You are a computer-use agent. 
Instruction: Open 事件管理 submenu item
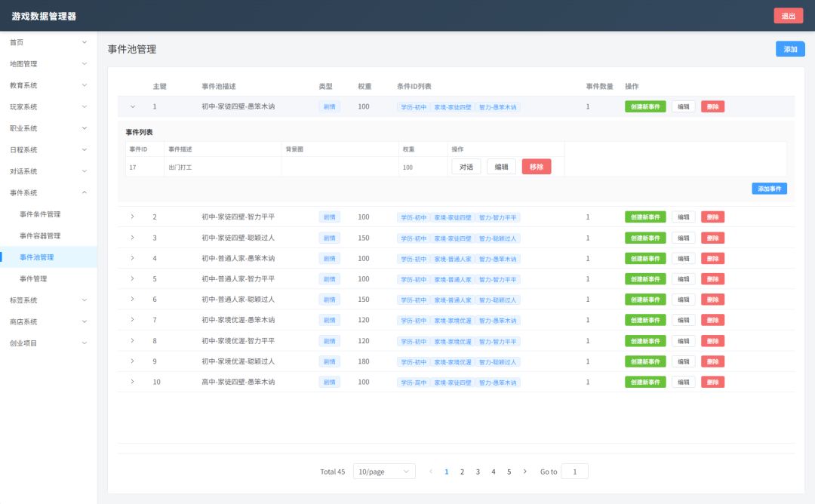point(48,278)
